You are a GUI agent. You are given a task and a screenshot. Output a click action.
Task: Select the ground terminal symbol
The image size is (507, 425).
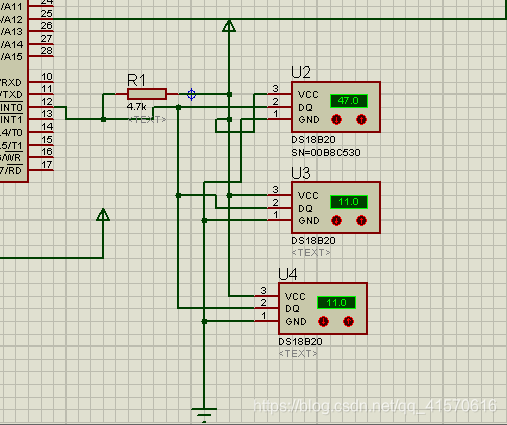tap(204, 415)
